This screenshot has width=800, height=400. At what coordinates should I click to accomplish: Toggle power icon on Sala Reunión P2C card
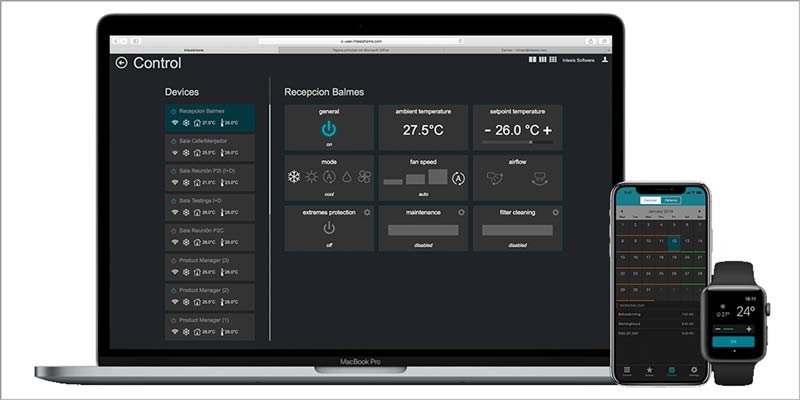(173, 231)
